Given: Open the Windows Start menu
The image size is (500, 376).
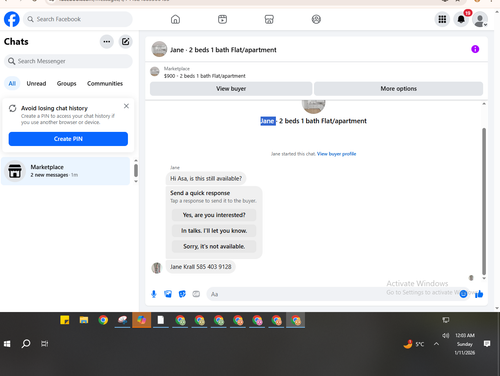Looking at the screenshot, I should click(7, 344).
